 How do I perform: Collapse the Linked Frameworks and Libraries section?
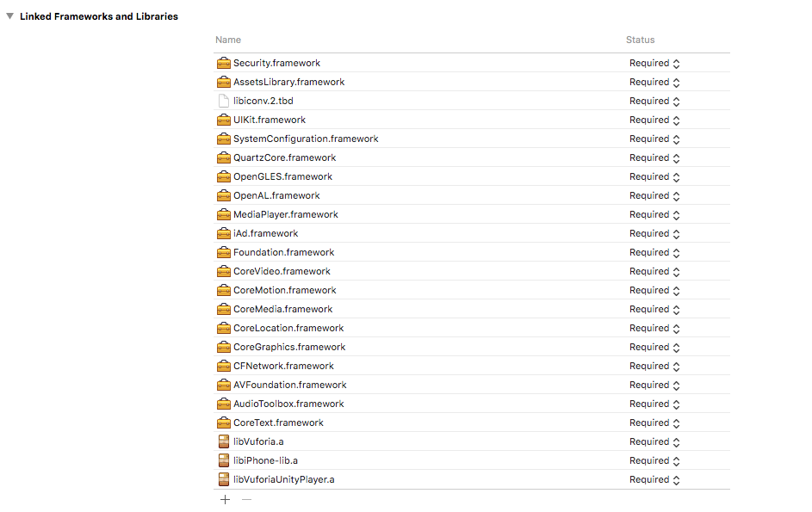click(10, 16)
